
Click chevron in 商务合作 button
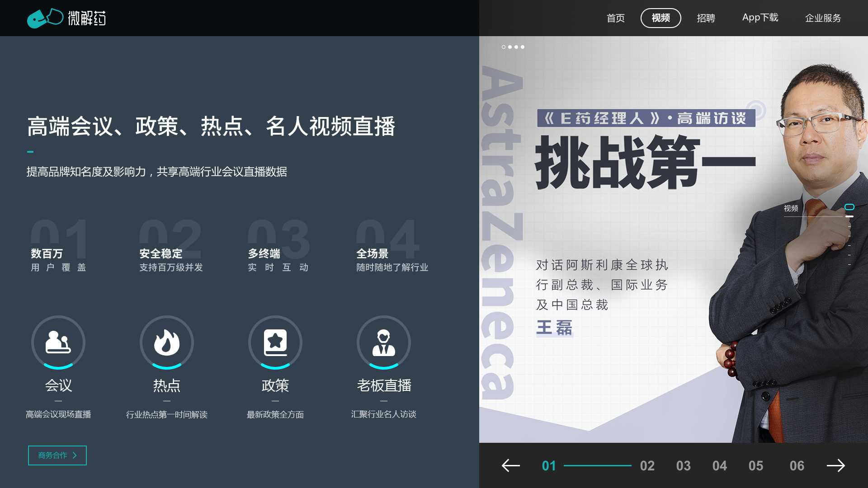[x=75, y=455]
